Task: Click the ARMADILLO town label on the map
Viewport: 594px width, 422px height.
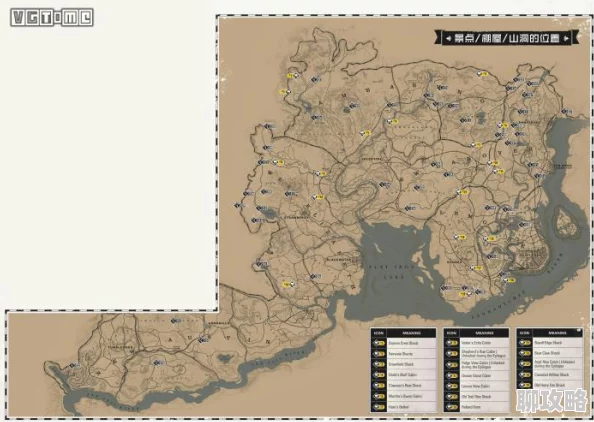Action: pos(218,323)
